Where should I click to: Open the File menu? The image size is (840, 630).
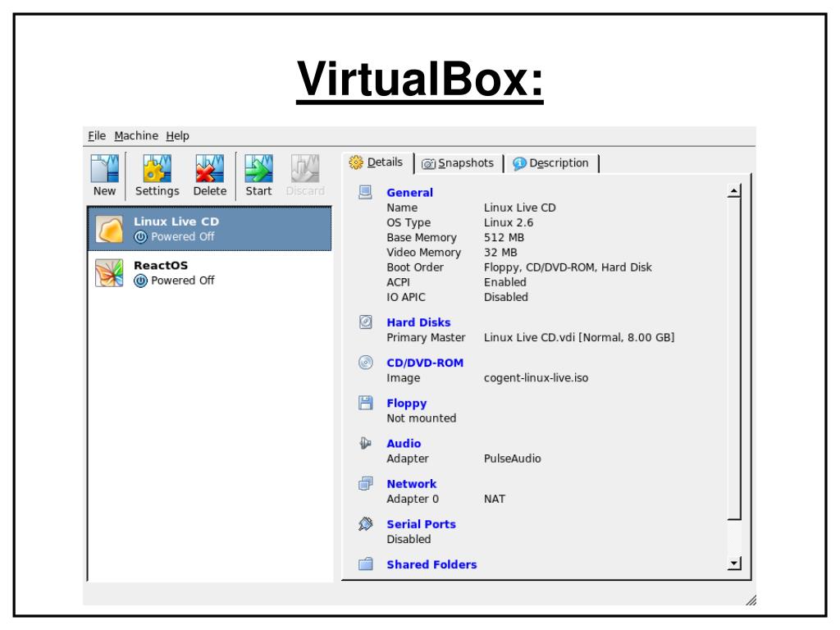pos(97,136)
